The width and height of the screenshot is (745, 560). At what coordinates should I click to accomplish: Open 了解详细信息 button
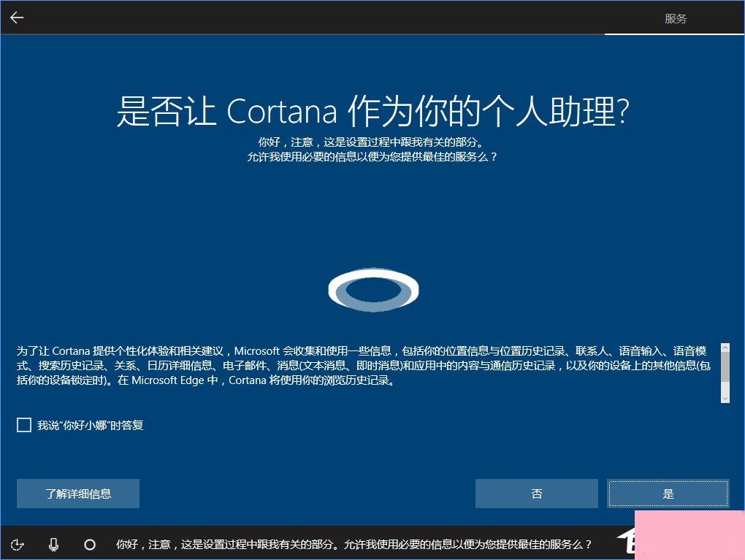click(78, 494)
